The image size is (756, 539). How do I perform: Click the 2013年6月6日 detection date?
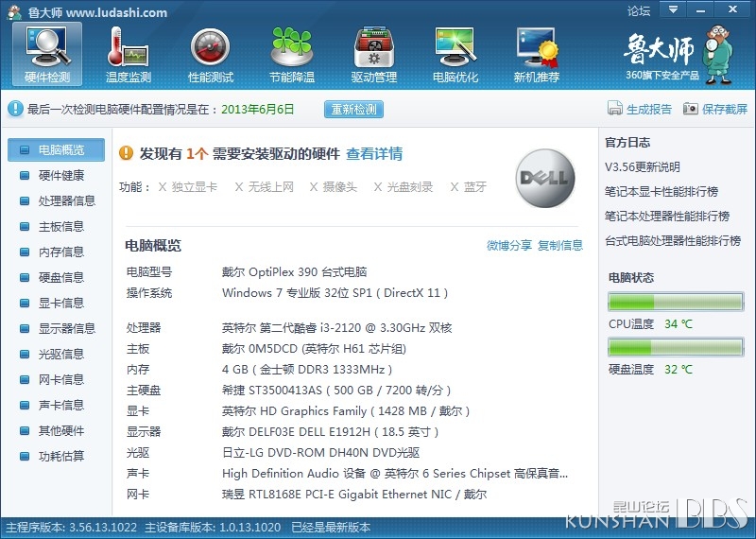pyautogui.click(x=257, y=109)
